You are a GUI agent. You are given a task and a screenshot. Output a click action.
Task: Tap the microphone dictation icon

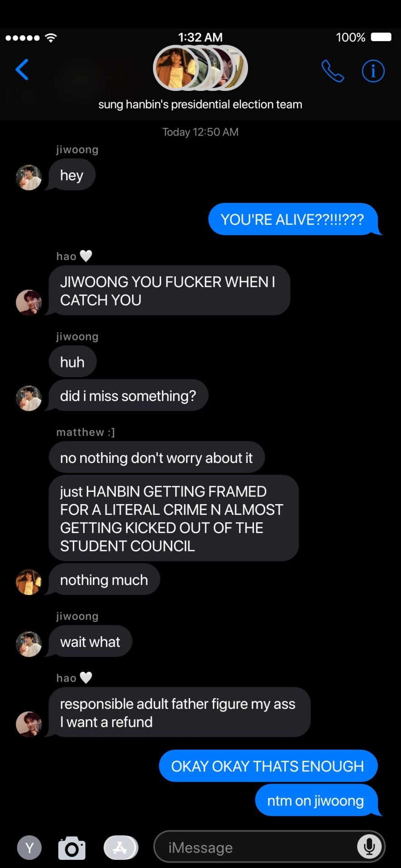(x=369, y=847)
